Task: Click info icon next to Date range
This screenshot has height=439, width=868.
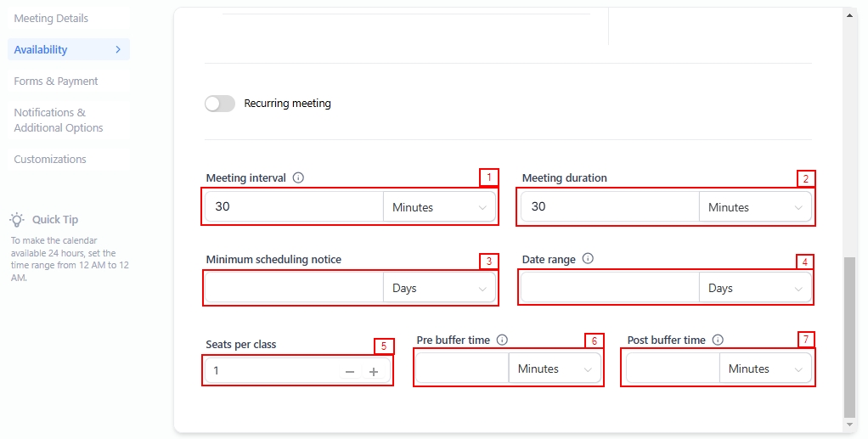Action: (588, 259)
